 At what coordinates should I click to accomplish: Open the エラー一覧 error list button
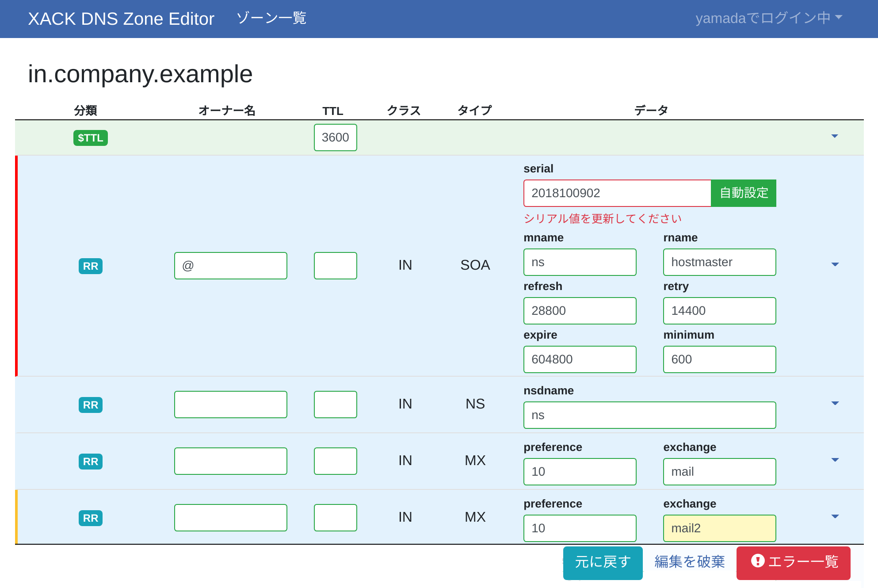[794, 562]
